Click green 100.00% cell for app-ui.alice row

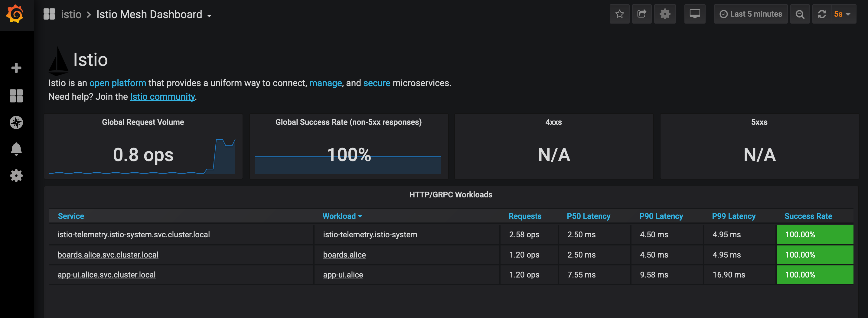(815, 274)
